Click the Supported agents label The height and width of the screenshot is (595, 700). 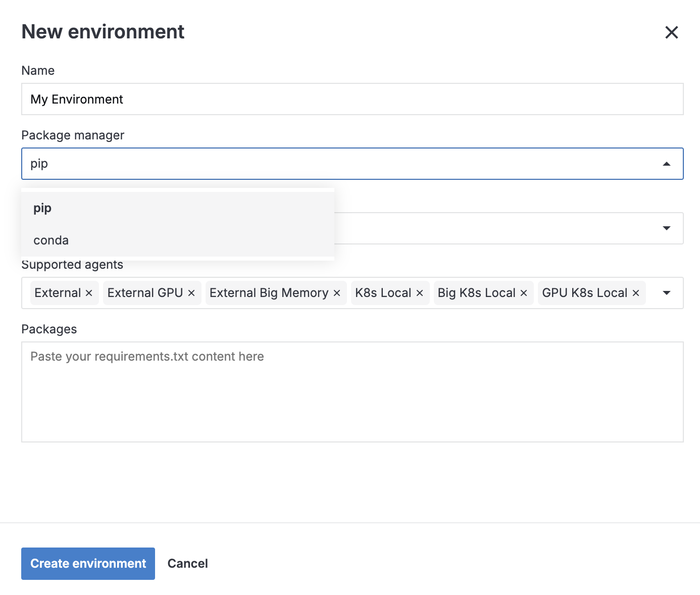[72, 264]
